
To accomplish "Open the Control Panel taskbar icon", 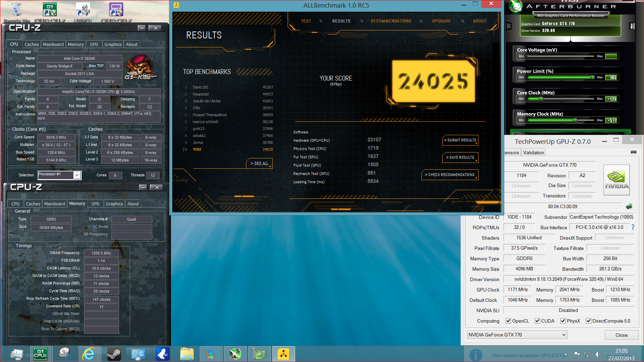I will [138, 354].
